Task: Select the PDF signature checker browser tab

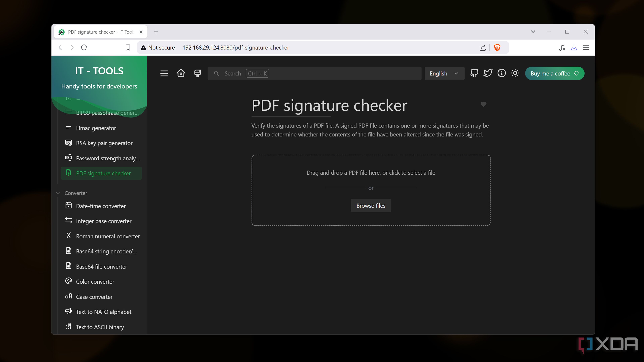Action: pos(100,32)
